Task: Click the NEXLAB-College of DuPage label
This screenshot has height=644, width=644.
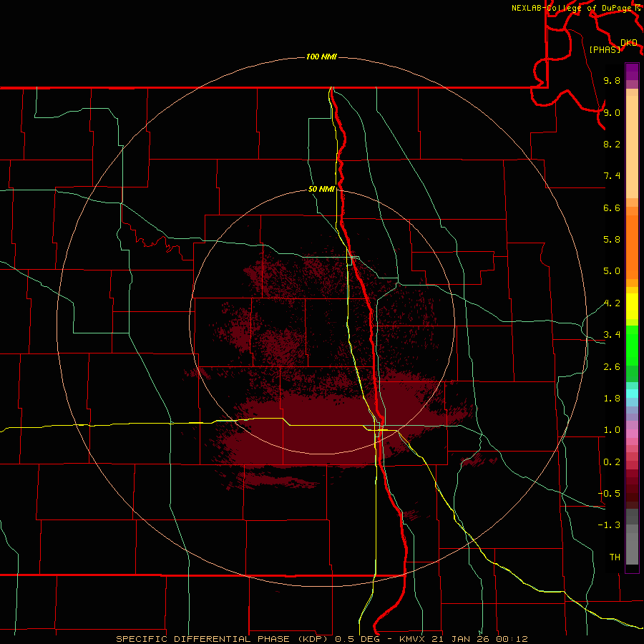Action: pos(571,8)
